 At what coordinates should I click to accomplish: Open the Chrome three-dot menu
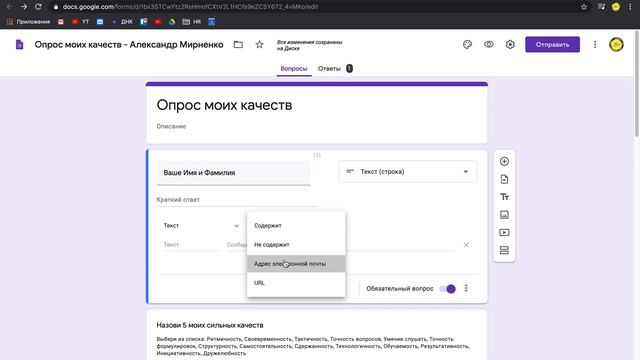[630, 7]
